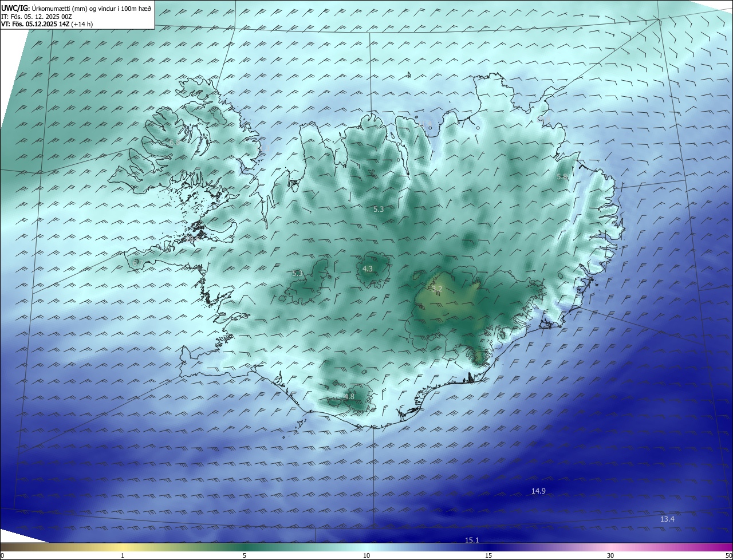Click the 1 label on the colour scale

tap(123, 555)
